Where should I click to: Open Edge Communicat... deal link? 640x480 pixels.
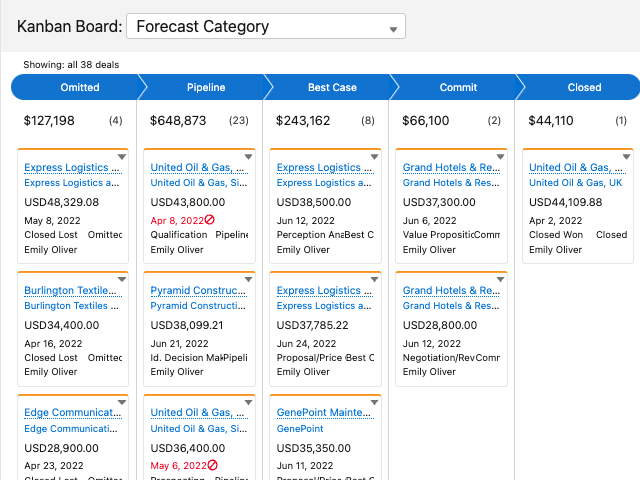pyautogui.click(x=73, y=413)
